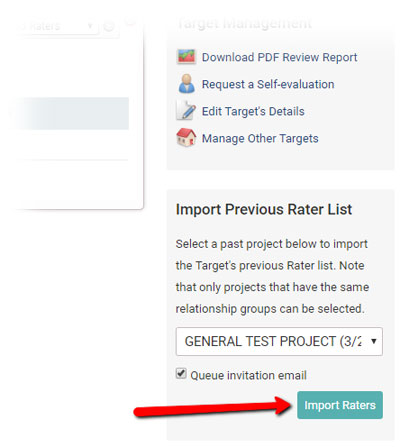400x447 pixels.
Task: Open the Download PDF Review Report link
Action: coord(279,57)
